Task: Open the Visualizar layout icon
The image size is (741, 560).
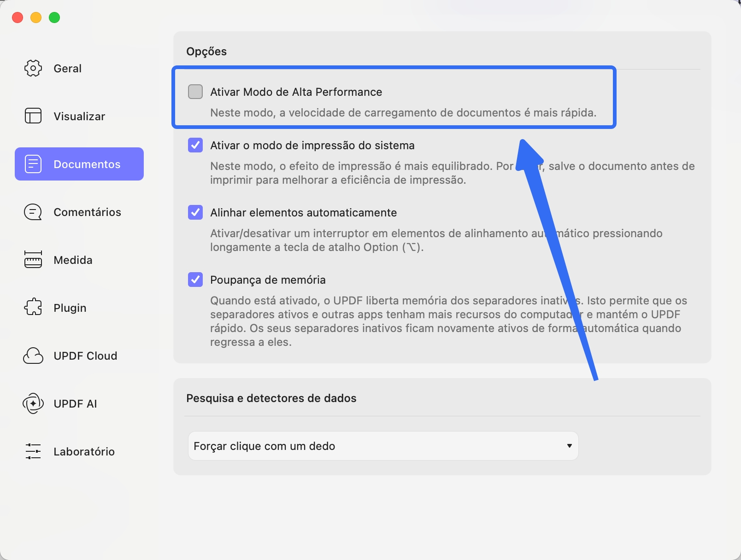Action: (x=33, y=116)
